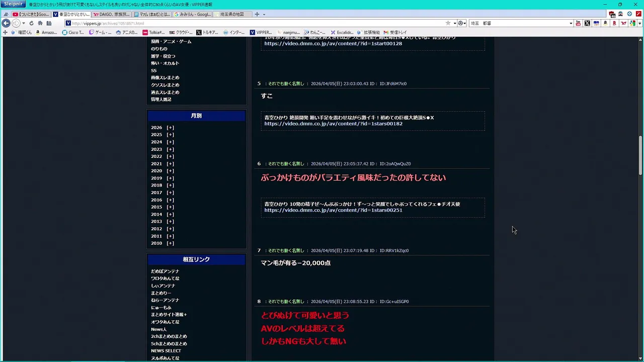This screenshot has width=644, height=362.
Task: Search using the X (Twitter) engine icon
Action: coord(587,23)
